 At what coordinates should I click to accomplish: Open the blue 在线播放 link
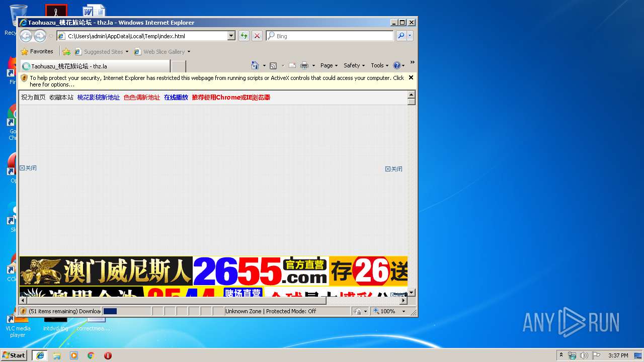click(x=176, y=98)
